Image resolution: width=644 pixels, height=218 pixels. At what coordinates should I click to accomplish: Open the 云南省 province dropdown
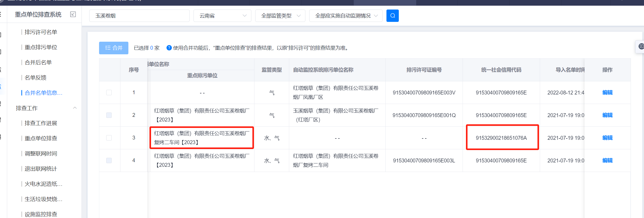coord(222,16)
